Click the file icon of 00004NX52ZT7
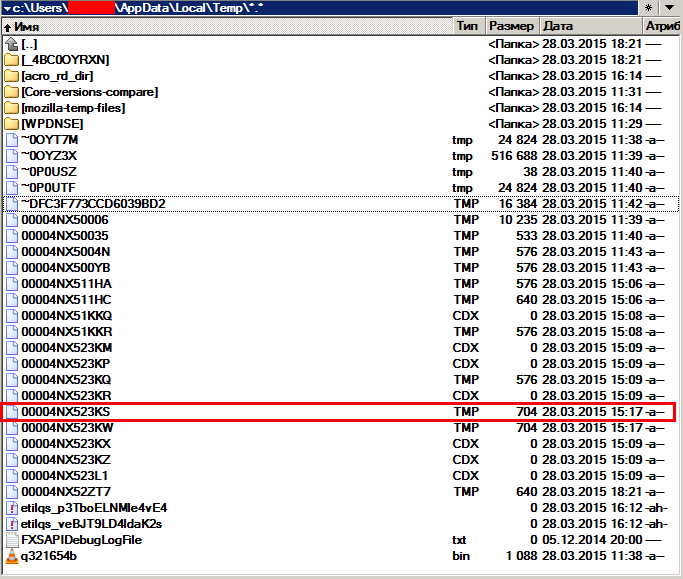The image size is (683, 579). point(12,492)
